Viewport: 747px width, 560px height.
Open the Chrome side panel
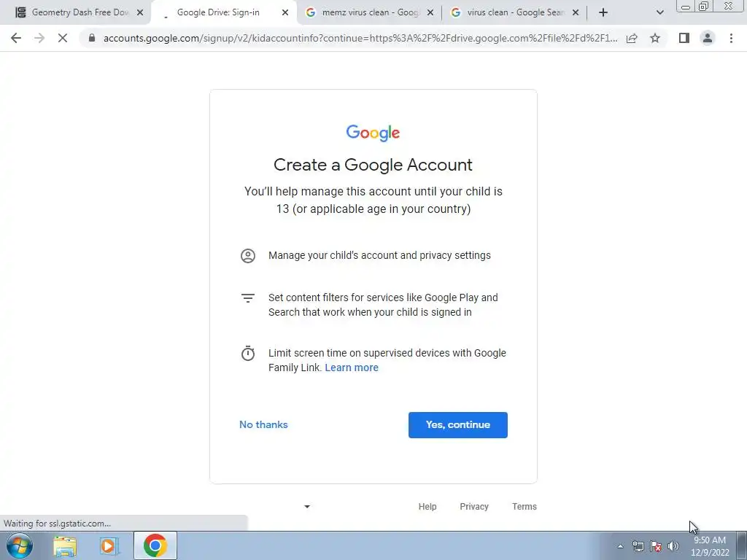coord(684,38)
